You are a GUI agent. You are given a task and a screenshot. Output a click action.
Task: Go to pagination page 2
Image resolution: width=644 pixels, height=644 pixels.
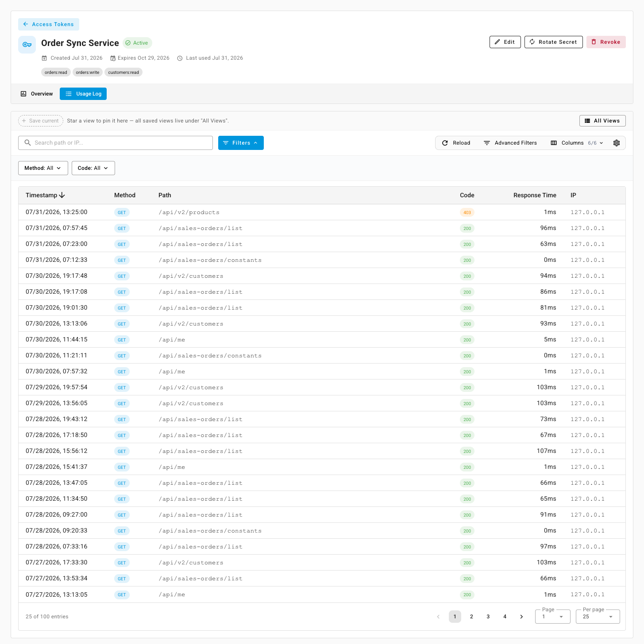471,617
